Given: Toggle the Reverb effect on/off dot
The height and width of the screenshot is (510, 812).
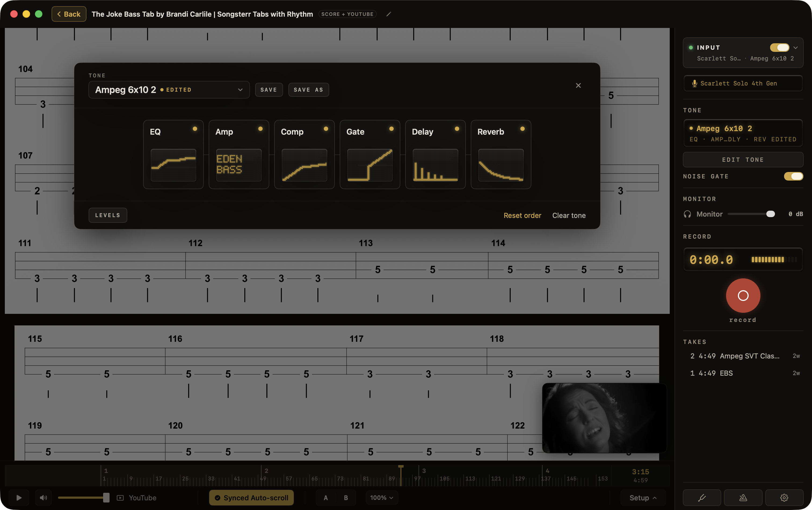Looking at the screenshot, I should pos(523,128).
